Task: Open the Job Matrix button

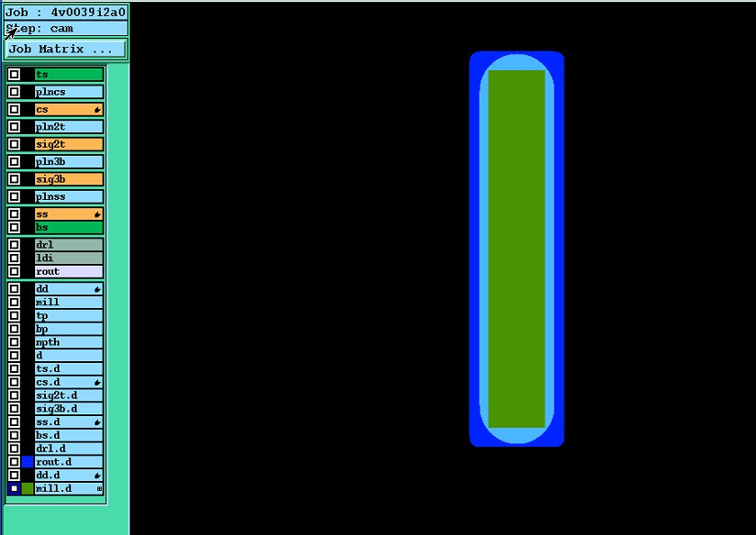Action: click(x=66, y=49)
